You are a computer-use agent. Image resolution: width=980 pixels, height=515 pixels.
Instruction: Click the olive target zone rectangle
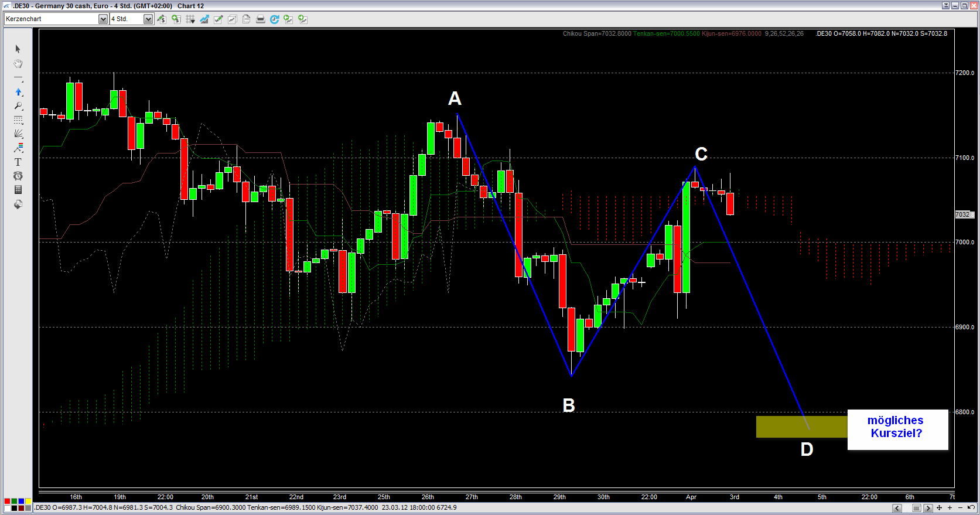tap(800, 427)
